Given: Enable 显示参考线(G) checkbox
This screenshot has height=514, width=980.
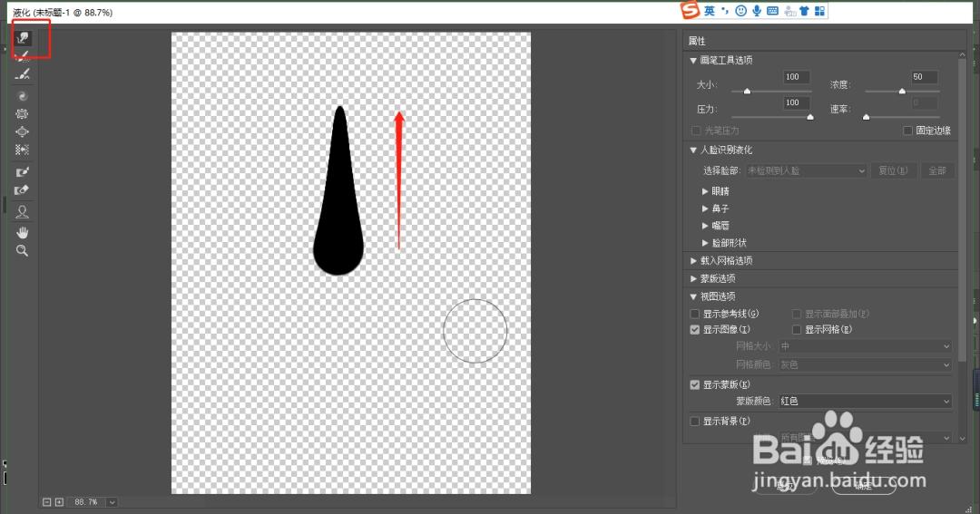Looking at the screenshot, I should click(x=695, y=314).
